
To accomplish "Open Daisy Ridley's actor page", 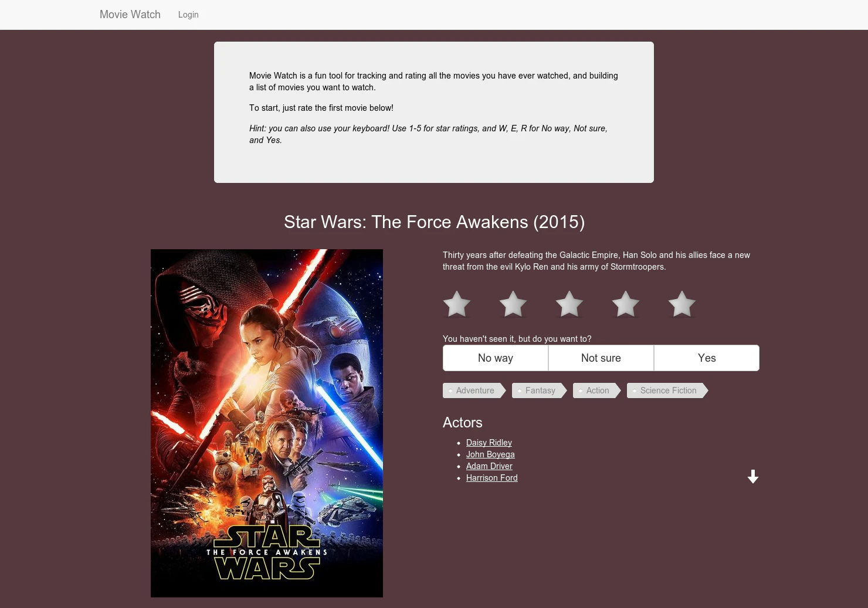I will (489, 443).
